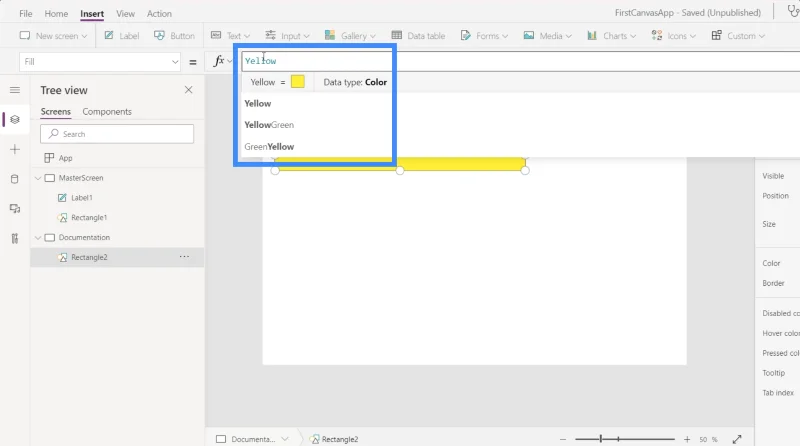Viewport: 800px width, 446px height.
Task: Click the Rectangle2 breadcrumb
Action: (x=334, y=439)
